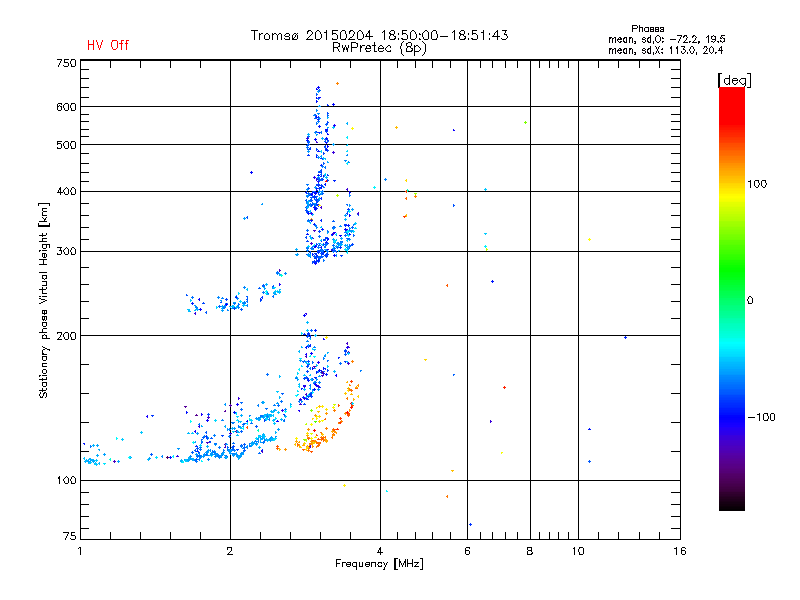Click the 'Frequency [MHz]' axis title
The height and width of the screenshot is (600, 800).
click(379, 564)
